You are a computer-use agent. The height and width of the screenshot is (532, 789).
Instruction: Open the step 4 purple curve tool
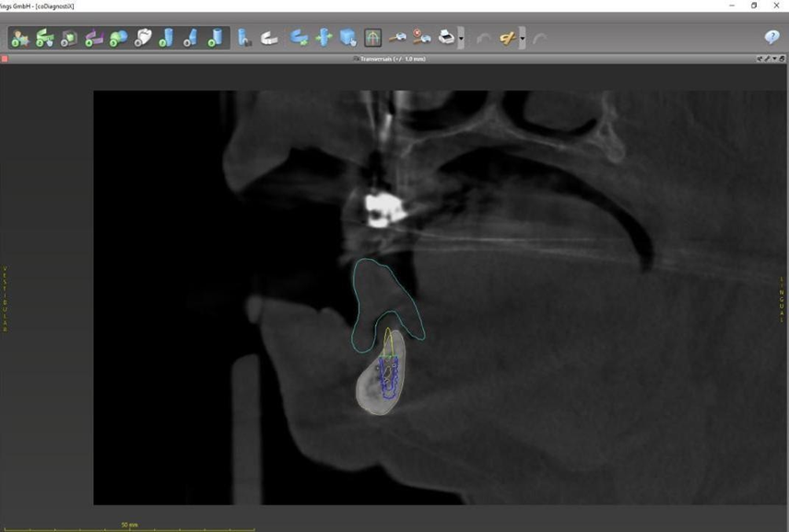[94, 38]
